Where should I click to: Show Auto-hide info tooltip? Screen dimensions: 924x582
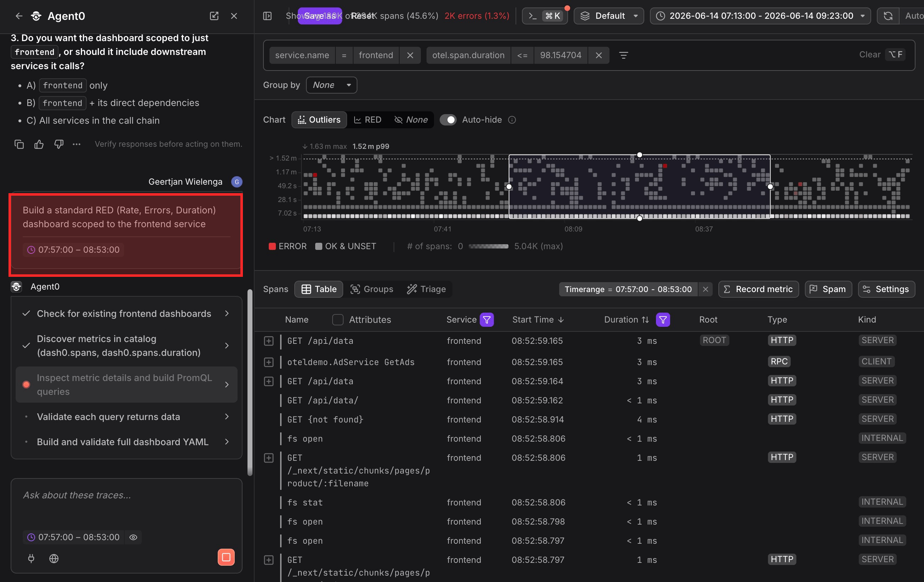tap(512, 120)
